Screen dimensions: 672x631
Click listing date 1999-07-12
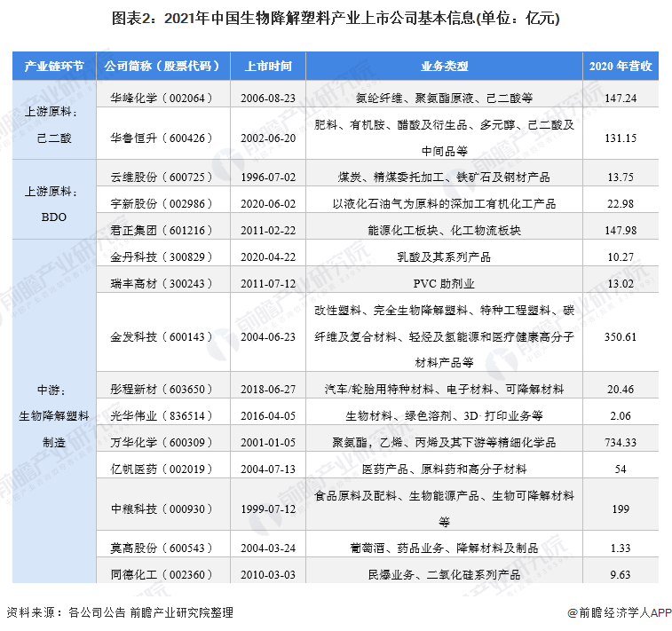268,509
